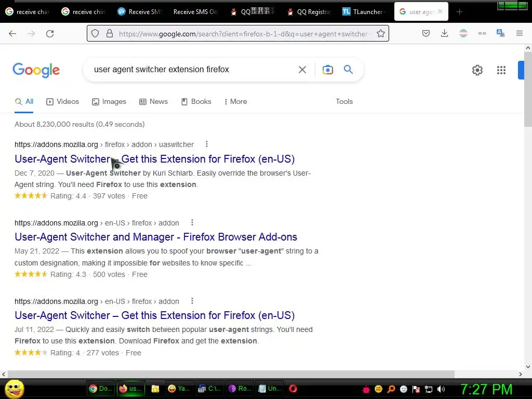
Task: Click the Google logo
Action: pyautogui.click(x=36, y=70)
